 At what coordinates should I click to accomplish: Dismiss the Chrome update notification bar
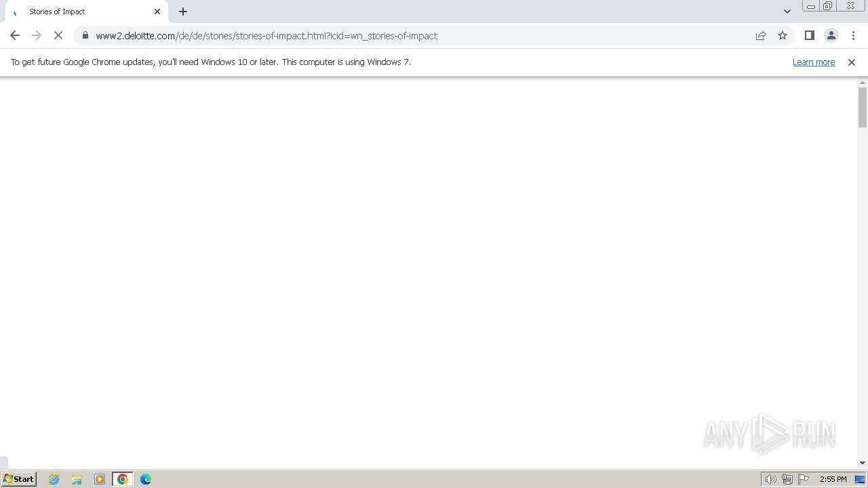click(x=852, y=62)
